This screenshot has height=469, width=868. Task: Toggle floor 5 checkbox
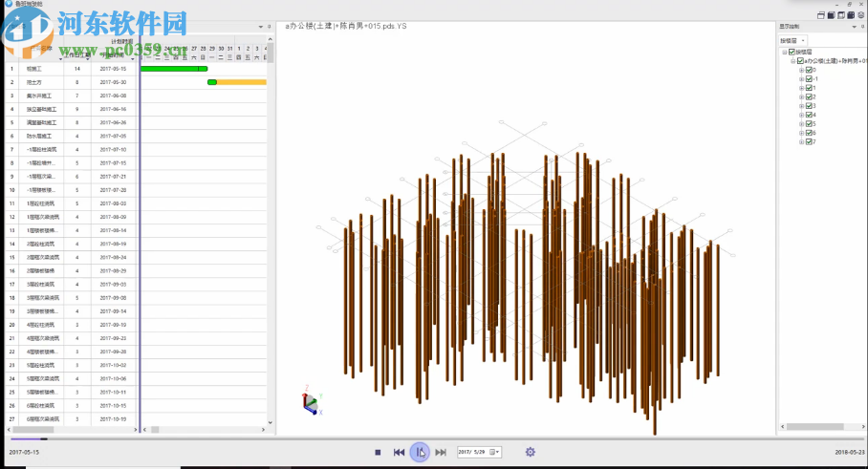pos(809,124)
